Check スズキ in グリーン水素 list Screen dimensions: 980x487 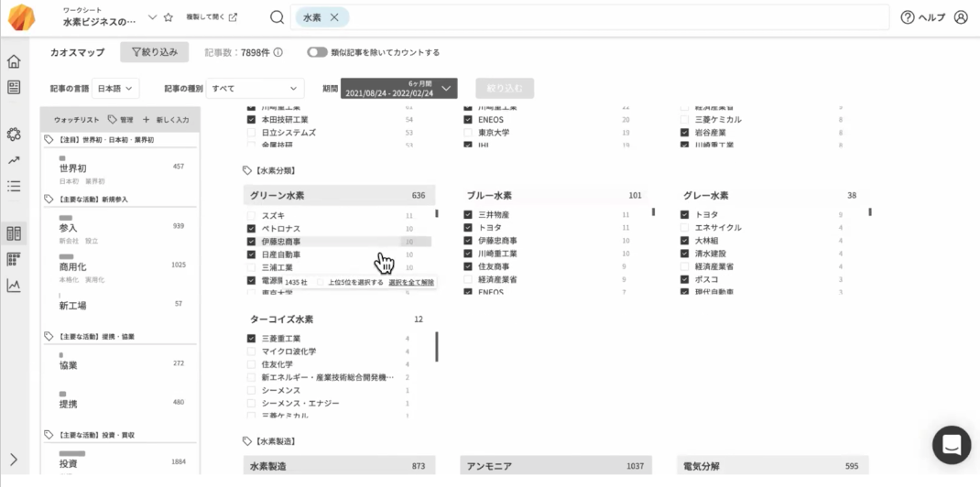[251, 215]
